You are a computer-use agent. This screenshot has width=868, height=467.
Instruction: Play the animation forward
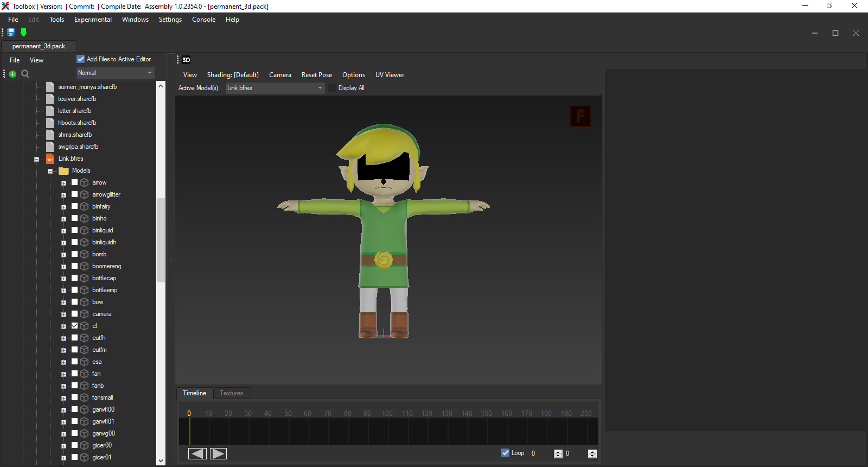(x=218, y=453)
